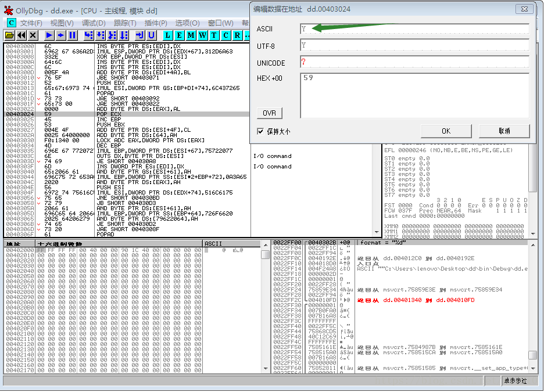Viewport: 544px width, 392px height.
Task: Open the 插件(P) menu
Action: (156, 23)
